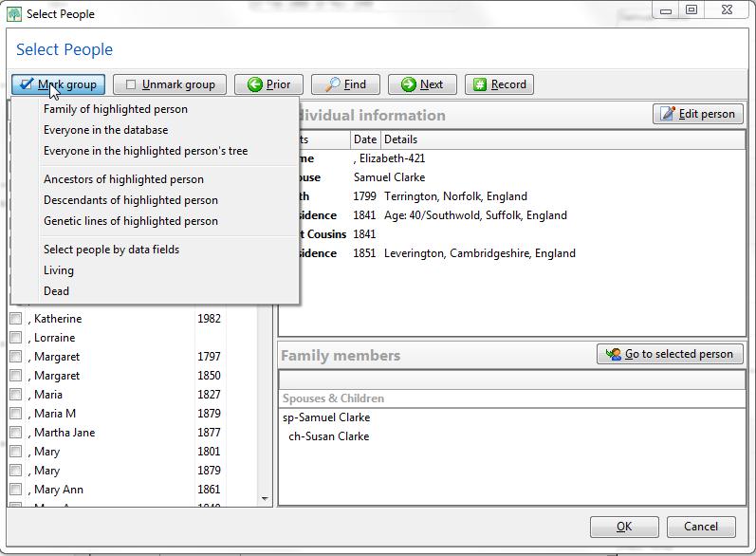The height and width of the screenshot is (556, 756).
Task: Click the green Prior arrow icon
Action: [x=254, y=84]
